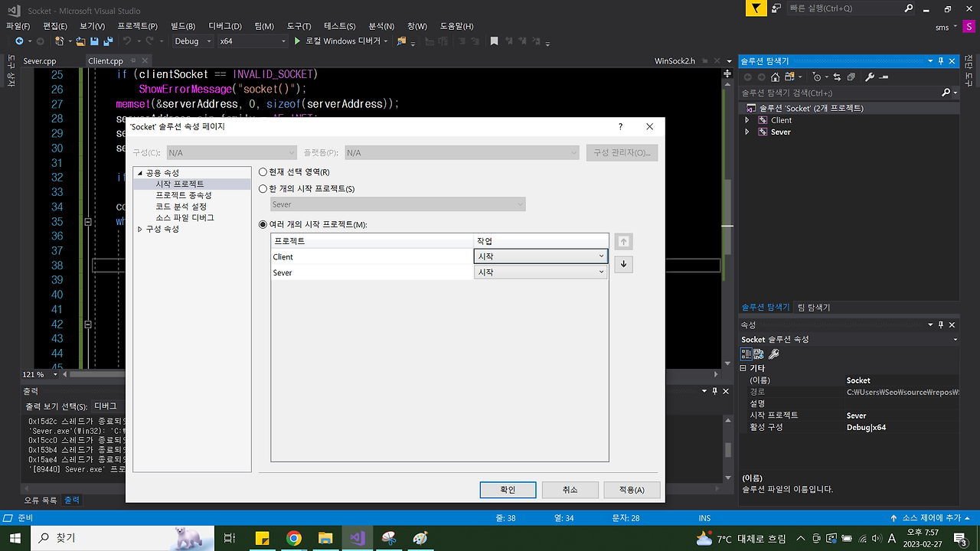Open the 디버그(D) menu
Image resolution: width=980 pixels, height=551 pixels.
(x=225, y=26)
